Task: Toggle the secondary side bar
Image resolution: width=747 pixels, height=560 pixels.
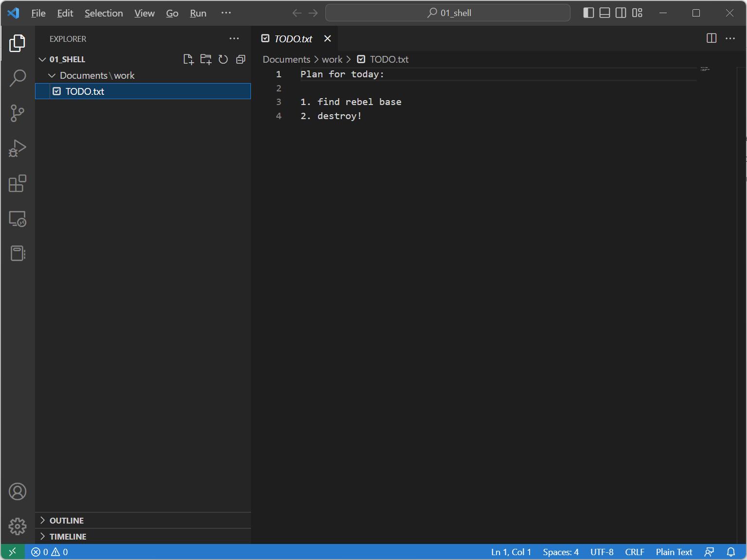Action: pos(621,13)
